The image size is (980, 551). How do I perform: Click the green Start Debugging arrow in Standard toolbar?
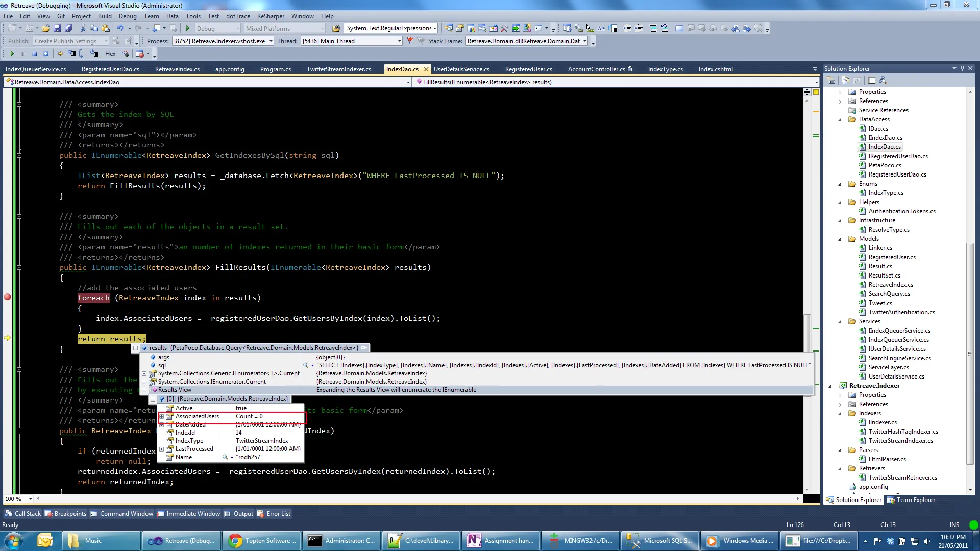pyautogui.click(x=188, y=29)
